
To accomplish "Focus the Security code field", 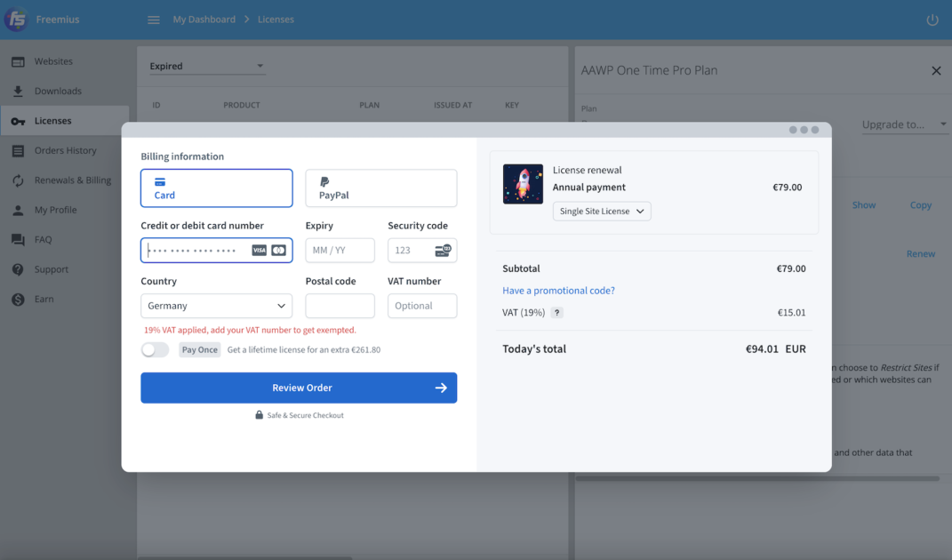I will click(422, 251).
